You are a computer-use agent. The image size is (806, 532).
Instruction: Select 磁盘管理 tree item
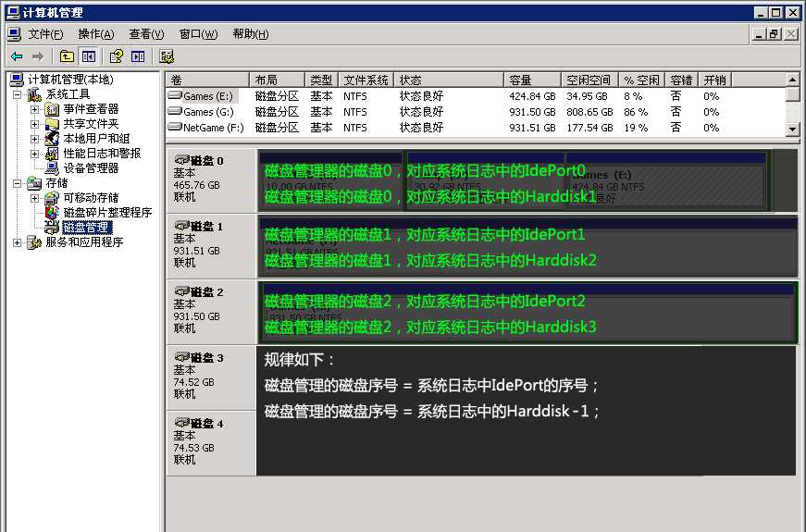87,228
